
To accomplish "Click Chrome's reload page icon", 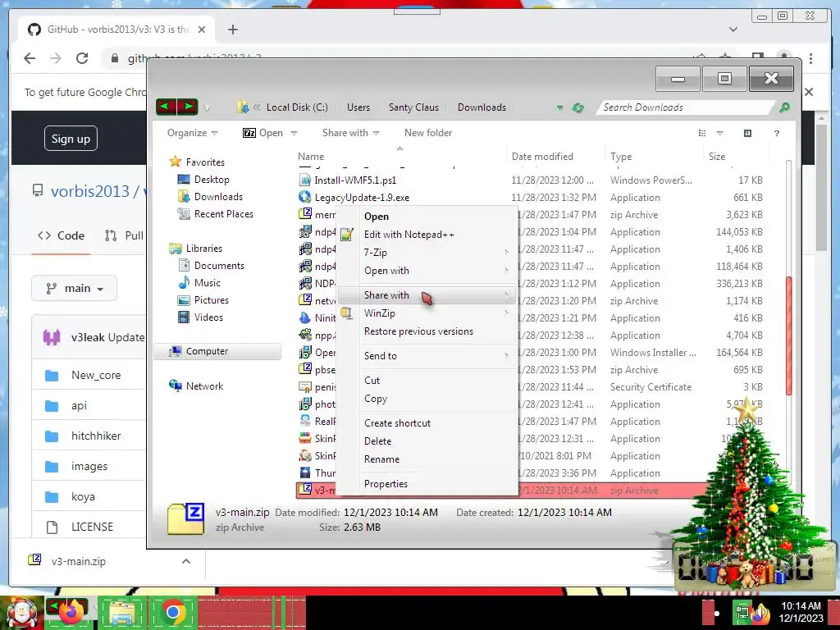I will tap(82, 58).
